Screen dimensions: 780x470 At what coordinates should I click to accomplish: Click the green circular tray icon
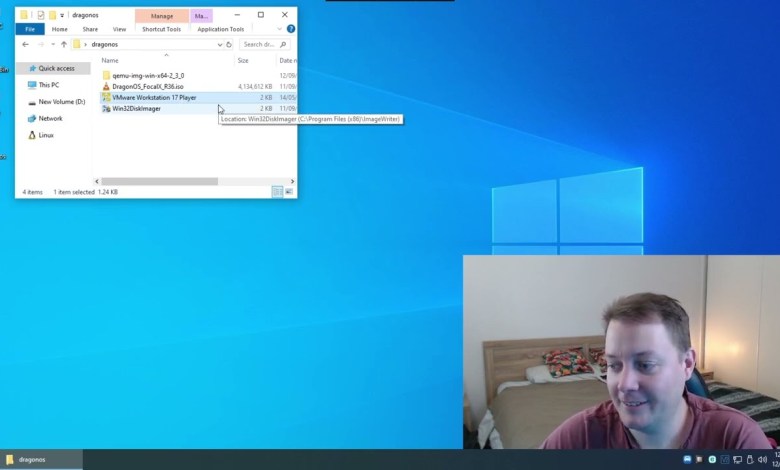[712, 460]
